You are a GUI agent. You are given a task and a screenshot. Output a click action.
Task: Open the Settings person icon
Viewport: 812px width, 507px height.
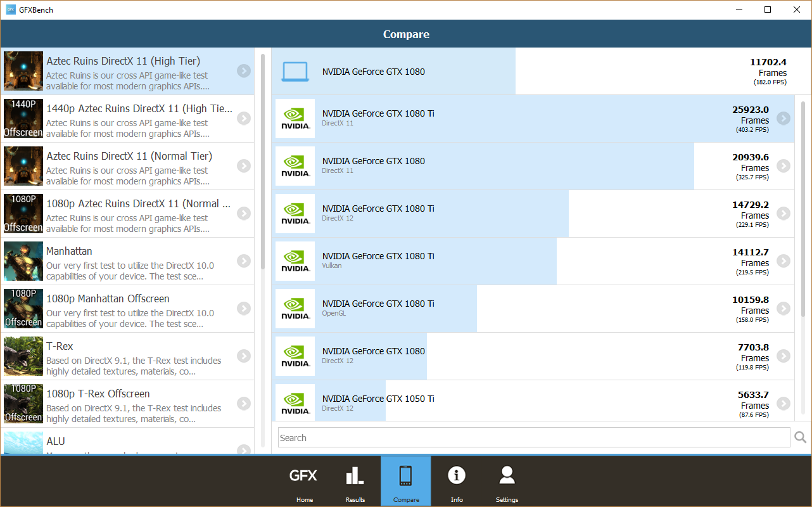pyautogui.click(x=507, y=482)
